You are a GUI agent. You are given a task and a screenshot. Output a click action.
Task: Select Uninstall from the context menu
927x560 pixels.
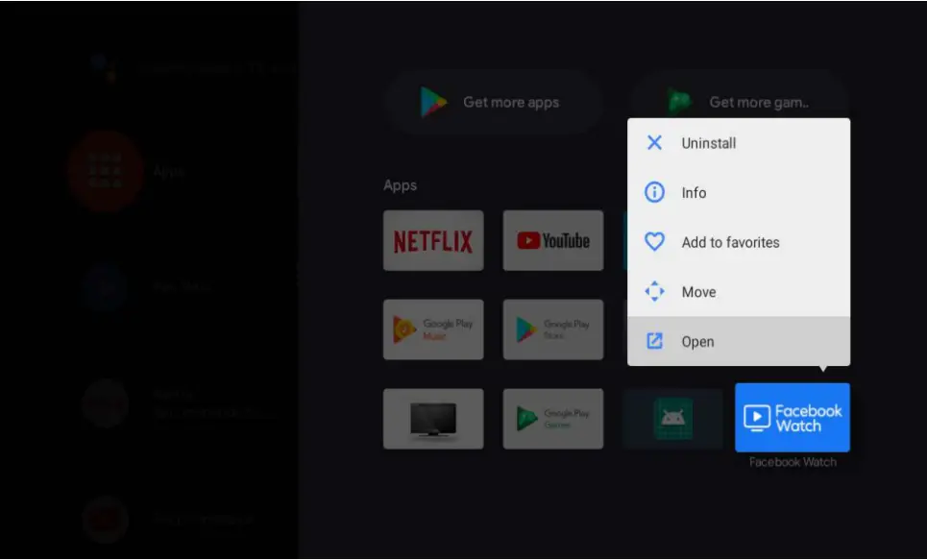pyautogui.click(x=707, y=142)
